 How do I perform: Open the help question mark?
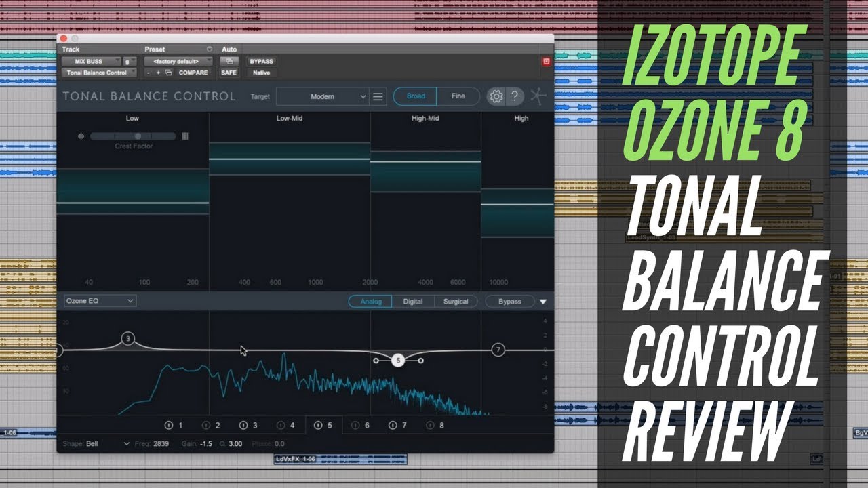pyautogui.click(x=515, y=96)
